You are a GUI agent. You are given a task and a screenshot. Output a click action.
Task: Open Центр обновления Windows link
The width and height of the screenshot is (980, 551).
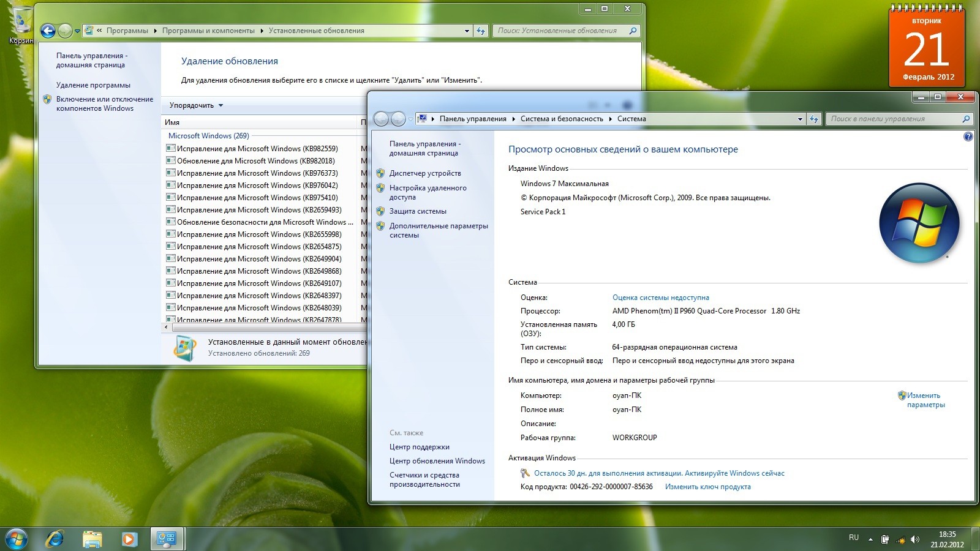tap(437, 461)
